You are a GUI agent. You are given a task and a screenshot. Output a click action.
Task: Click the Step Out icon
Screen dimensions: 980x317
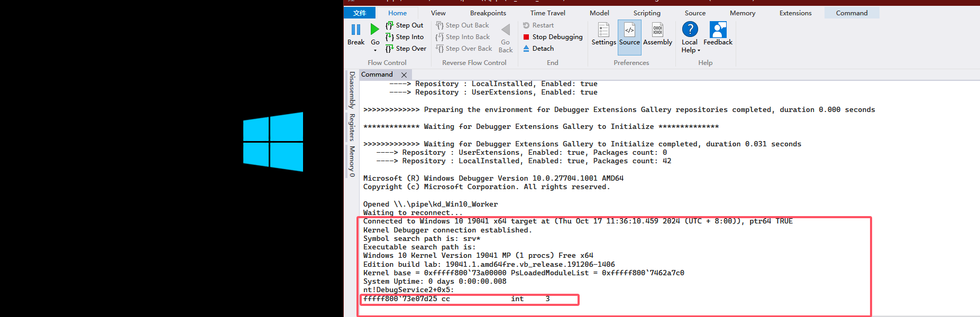click(x=390, y=25)
